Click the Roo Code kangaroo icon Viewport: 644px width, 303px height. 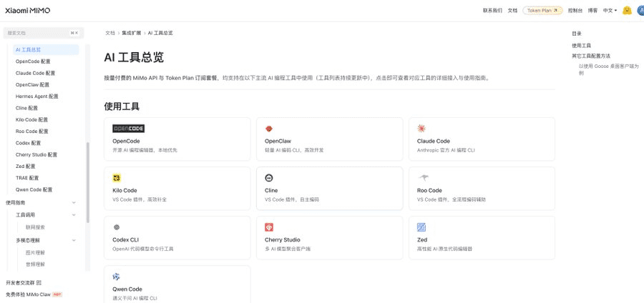(x=424, y=177)
